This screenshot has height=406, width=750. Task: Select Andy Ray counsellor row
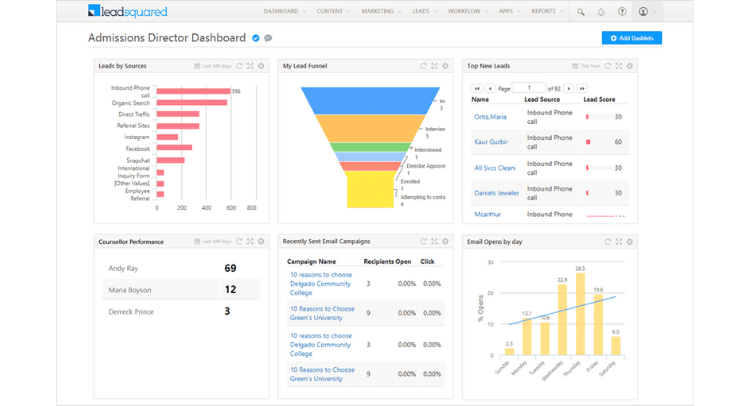point(181,268)
